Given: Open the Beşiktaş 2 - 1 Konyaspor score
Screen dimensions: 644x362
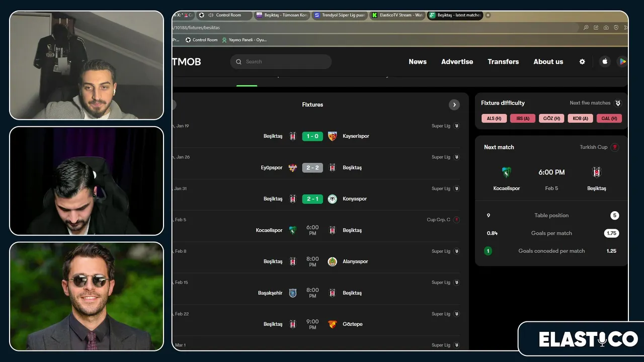Looking at the screenshot, I should [x=312, y=199].
